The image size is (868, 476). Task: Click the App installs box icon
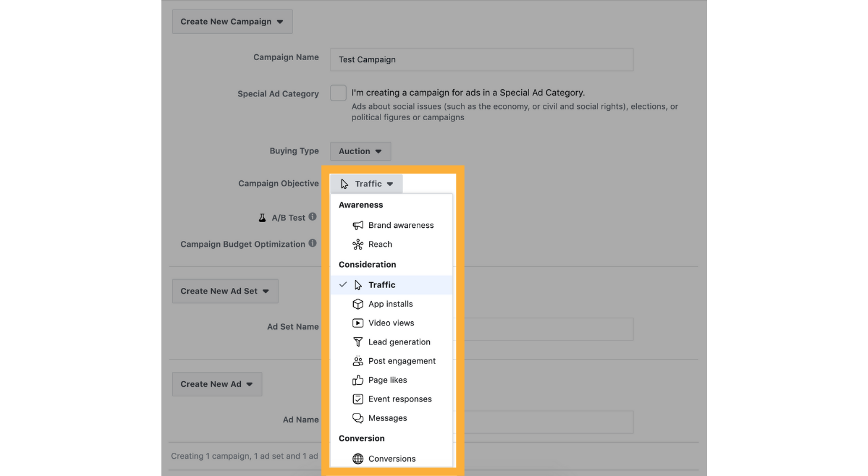(x=358, y=303)
